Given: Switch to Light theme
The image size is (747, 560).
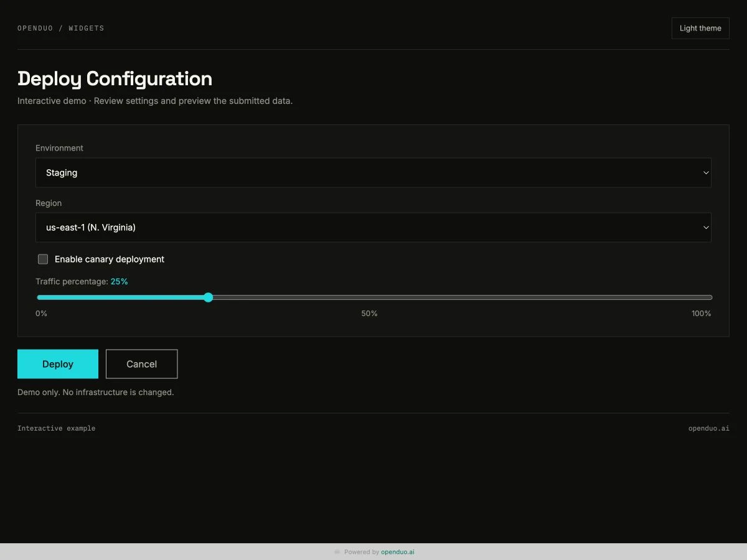Looking at the screenshot, I should pyautogui.click(x=700, y=28).
